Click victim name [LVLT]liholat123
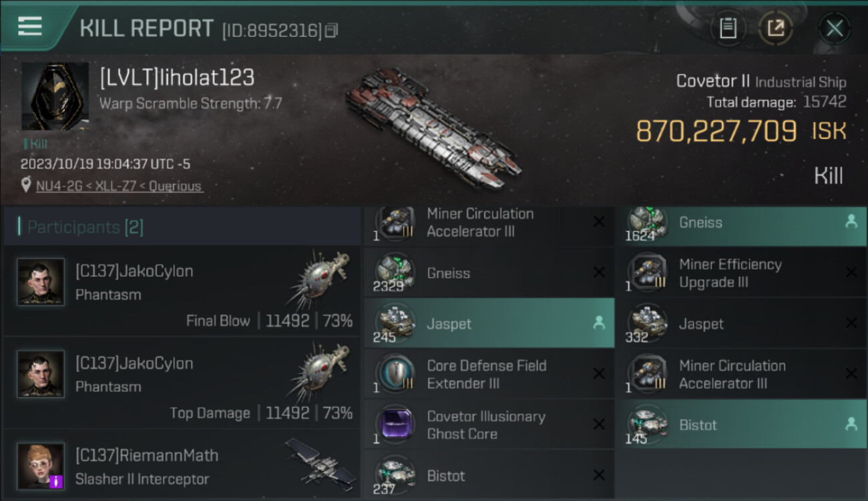The image size is (868, 501). (x=177, y=78)
